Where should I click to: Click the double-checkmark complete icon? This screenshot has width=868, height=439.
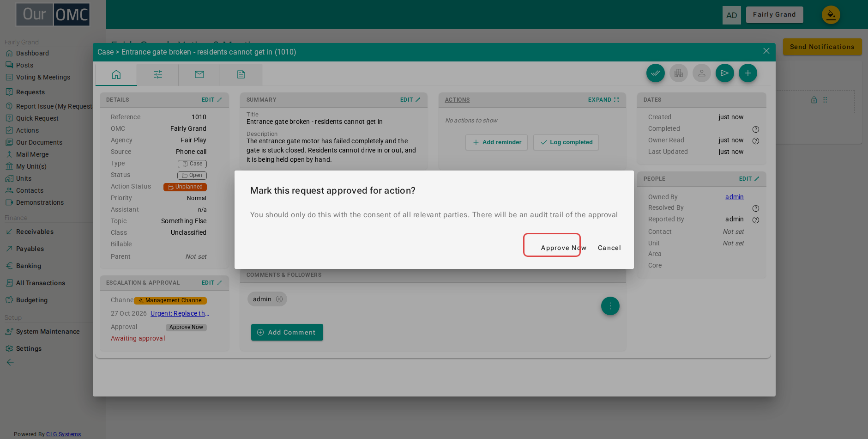coord(656,73)
